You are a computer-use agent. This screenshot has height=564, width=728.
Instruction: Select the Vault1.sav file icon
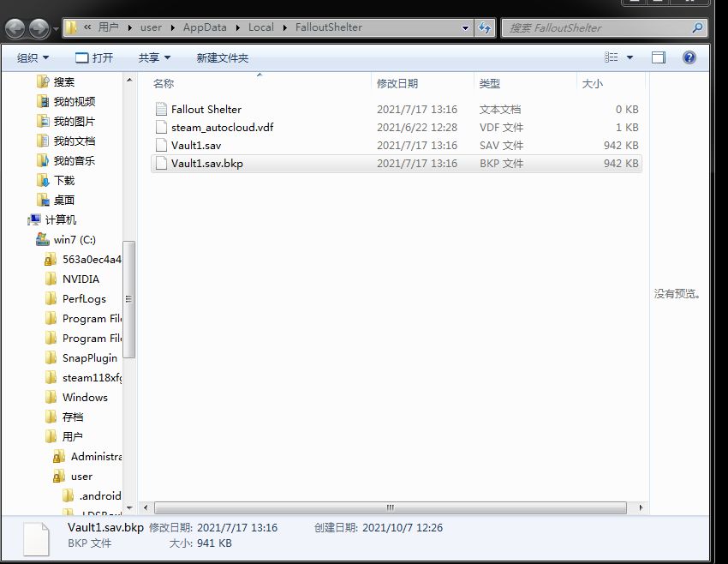161,146
